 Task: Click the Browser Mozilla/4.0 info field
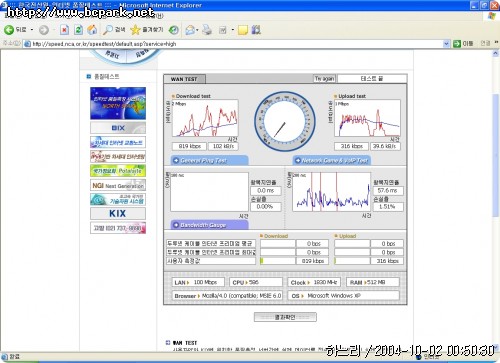(x=227, y=296)
